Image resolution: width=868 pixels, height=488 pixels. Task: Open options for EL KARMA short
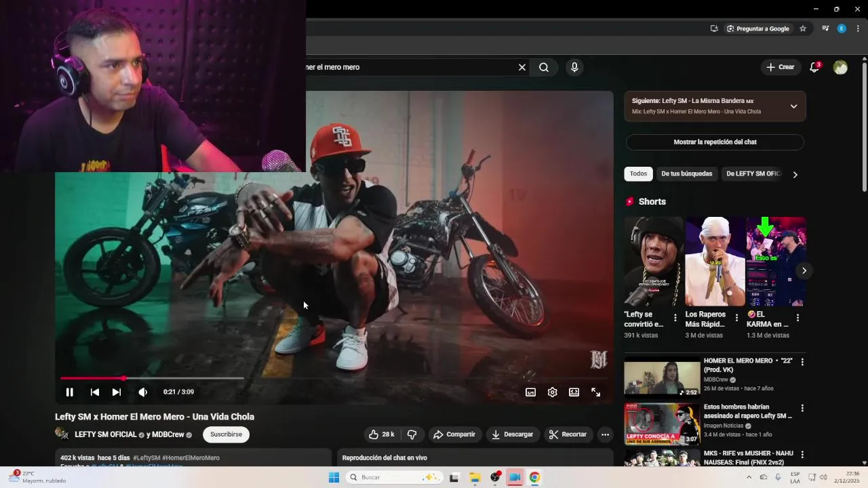797,318
